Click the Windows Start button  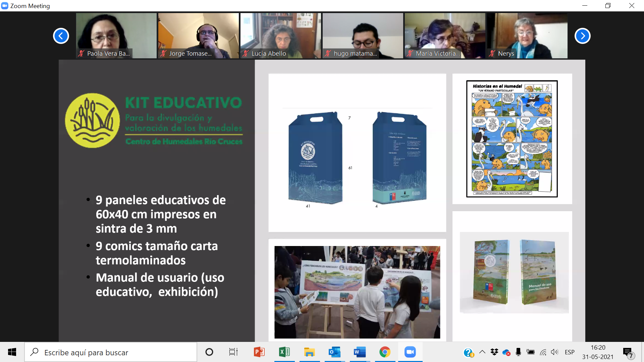pos(12,352)
